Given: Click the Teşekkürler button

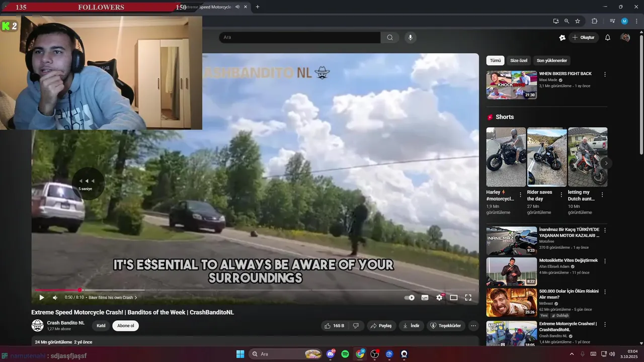Looking at the screenshot, I should click(446, 326).
